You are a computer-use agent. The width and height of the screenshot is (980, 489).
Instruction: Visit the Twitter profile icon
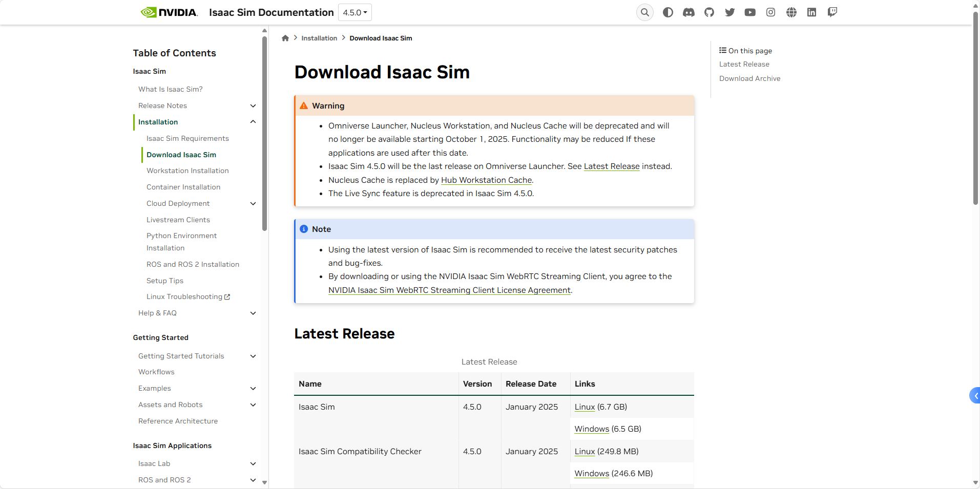(x=729, y=12)
